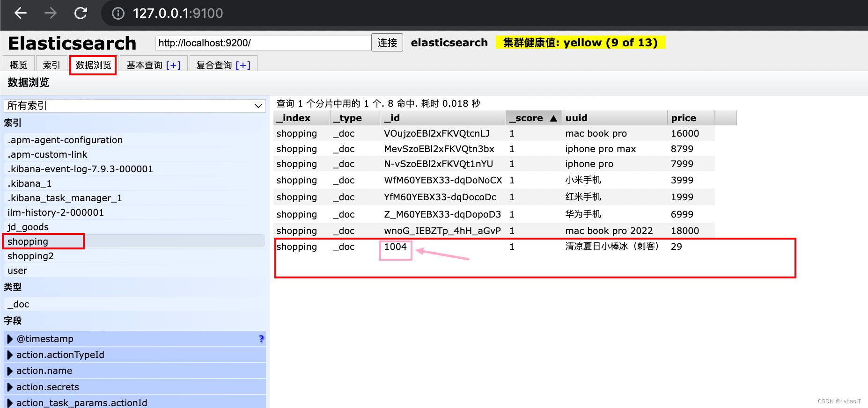Screen dimensions: 868x408
Task: Select the .kibana_1 index
Action: point(135,183)
